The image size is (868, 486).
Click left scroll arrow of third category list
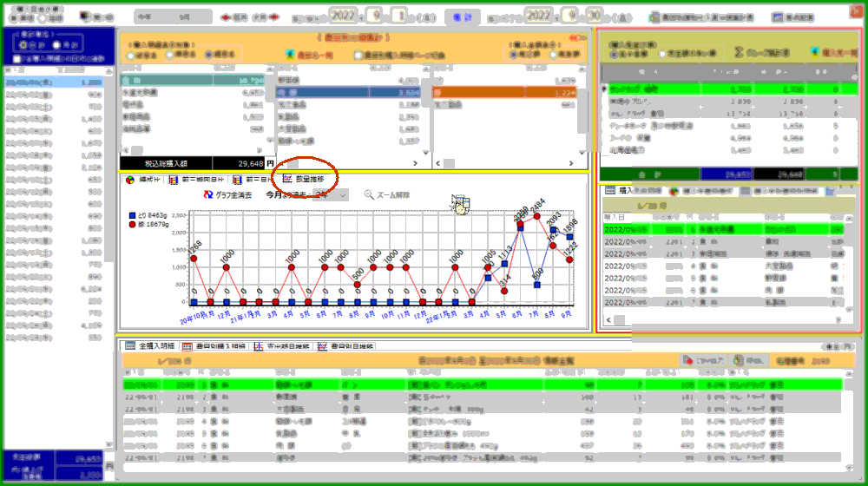pyautogui.click(x=437, y=163)
